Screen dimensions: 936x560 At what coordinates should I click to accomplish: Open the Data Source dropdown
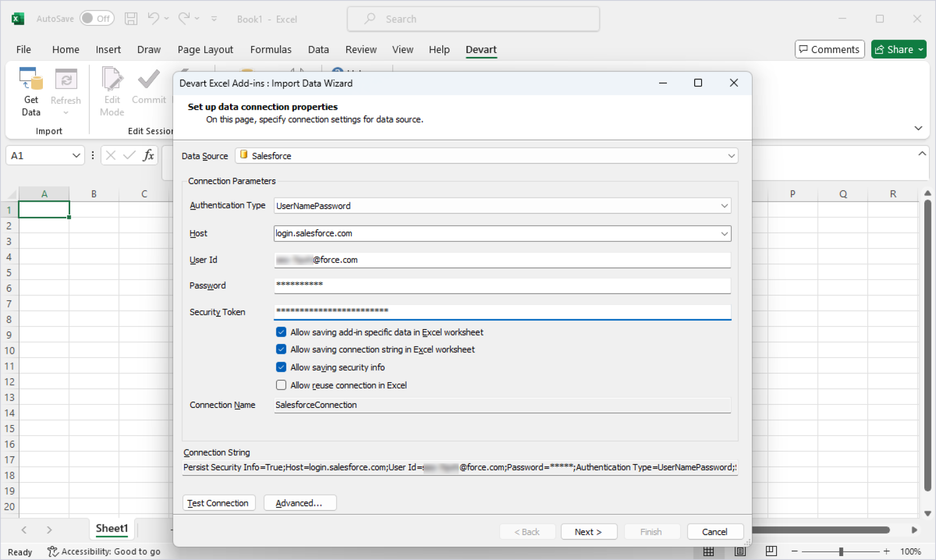(731, 156)
